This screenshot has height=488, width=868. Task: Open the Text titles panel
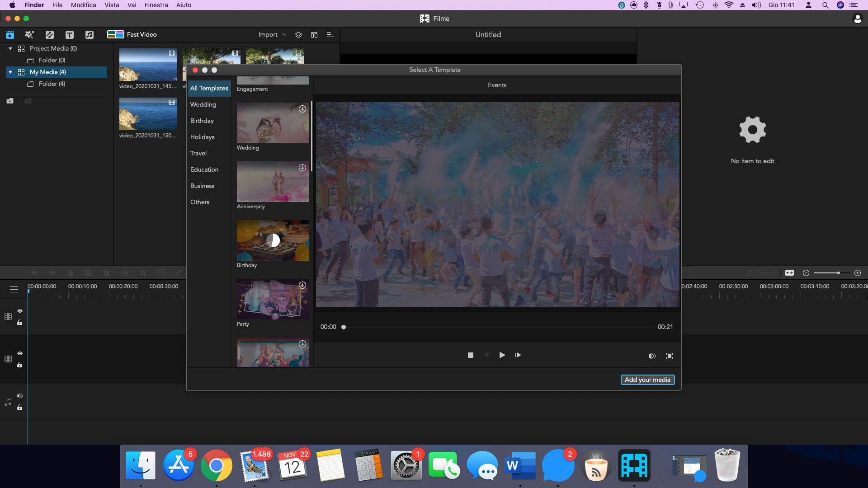70,34
